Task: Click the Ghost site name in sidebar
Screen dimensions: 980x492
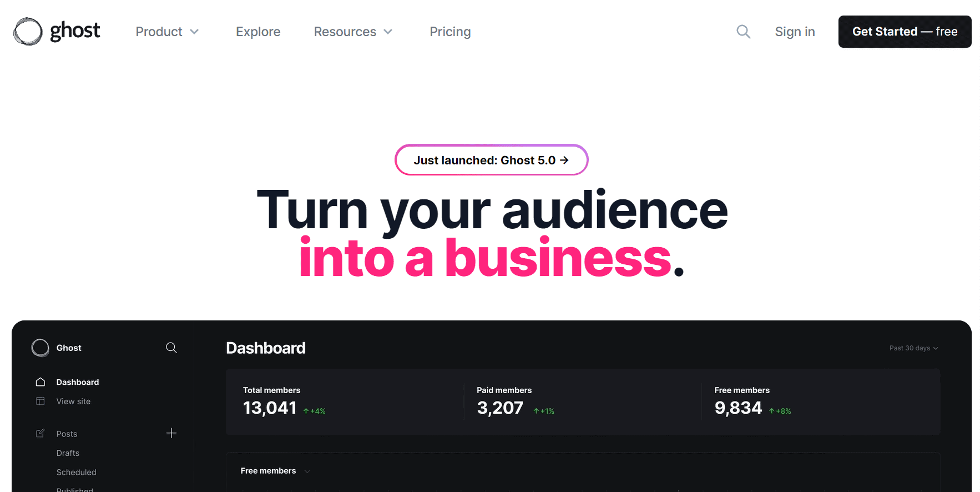Action: [69, 348]
